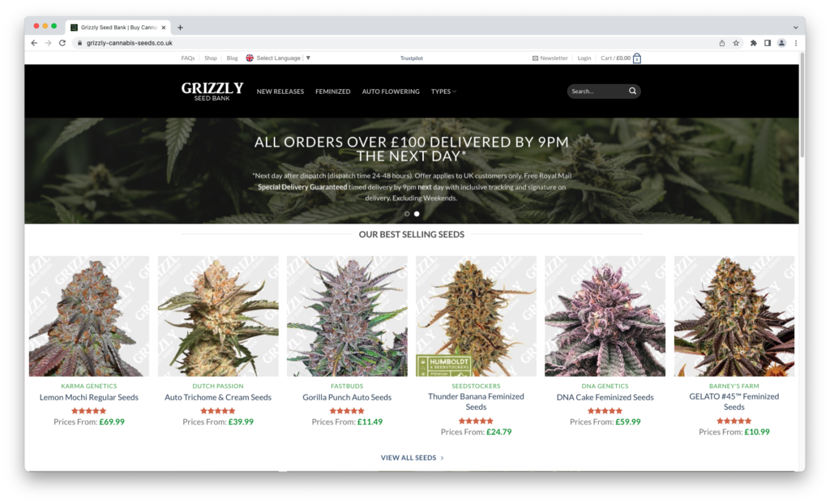Open the Auto Flowering menu item

[391, 92]
